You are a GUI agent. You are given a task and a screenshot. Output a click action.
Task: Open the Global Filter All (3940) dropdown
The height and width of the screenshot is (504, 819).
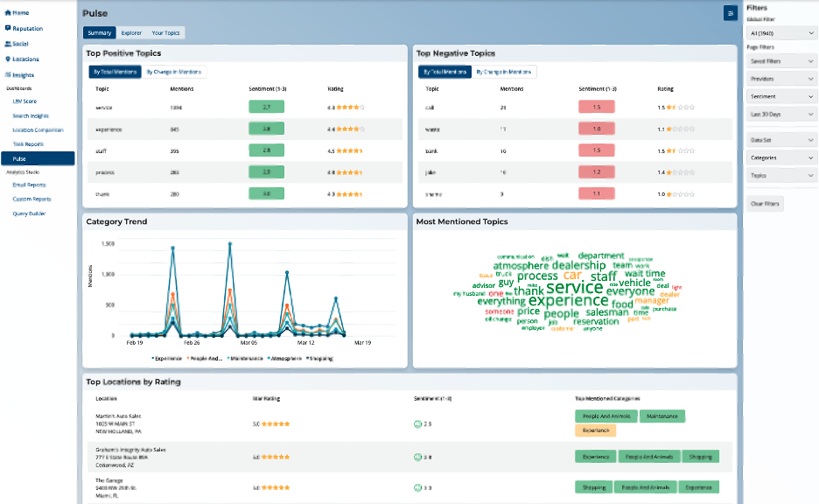781,33
